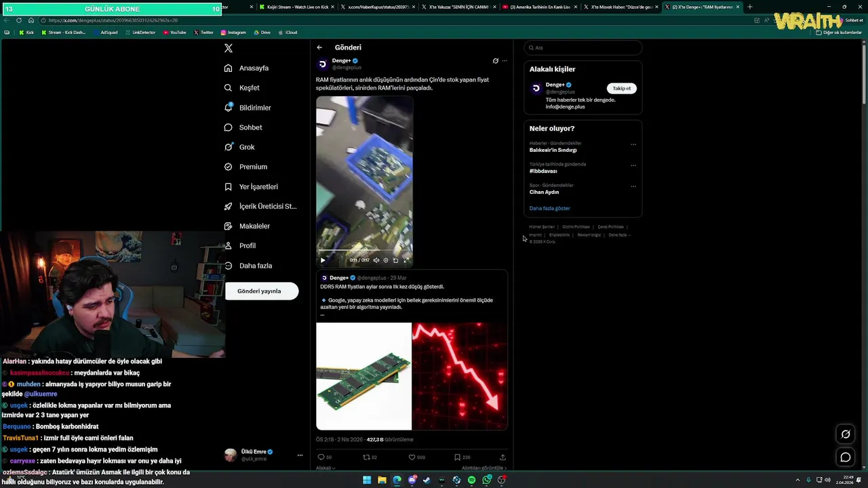Click the X logo in the sidebar
Screen dimensions: 868x488
point(229,48)
